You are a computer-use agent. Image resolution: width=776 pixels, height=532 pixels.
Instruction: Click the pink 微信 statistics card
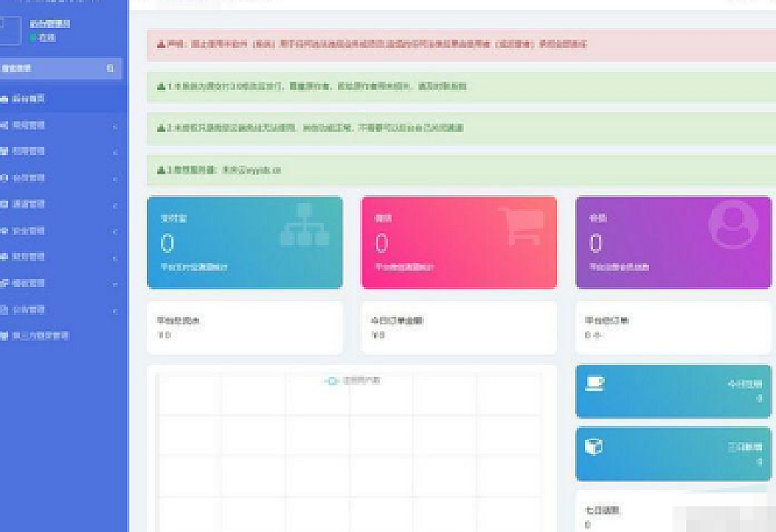(x=459, y=242)
